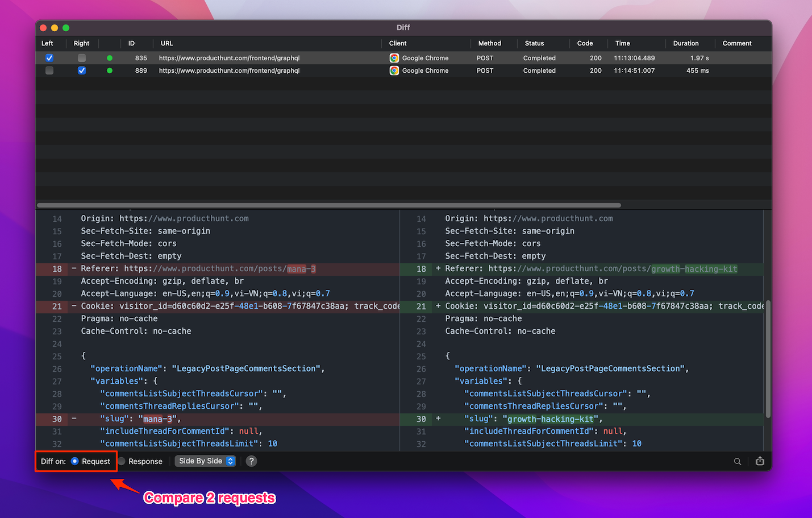Click the Google Chrome icon in row 889
Screen dimensions: 812x518
tap(394, 71)
